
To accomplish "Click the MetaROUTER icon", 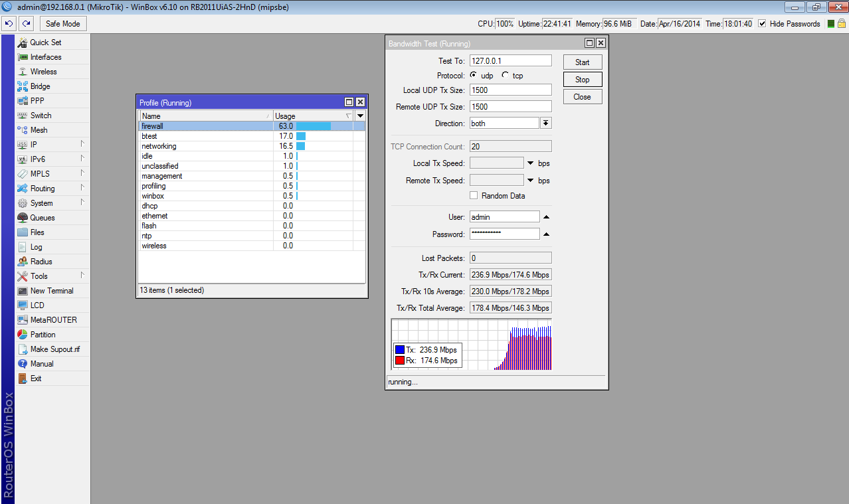I will [x=23, y=320].
